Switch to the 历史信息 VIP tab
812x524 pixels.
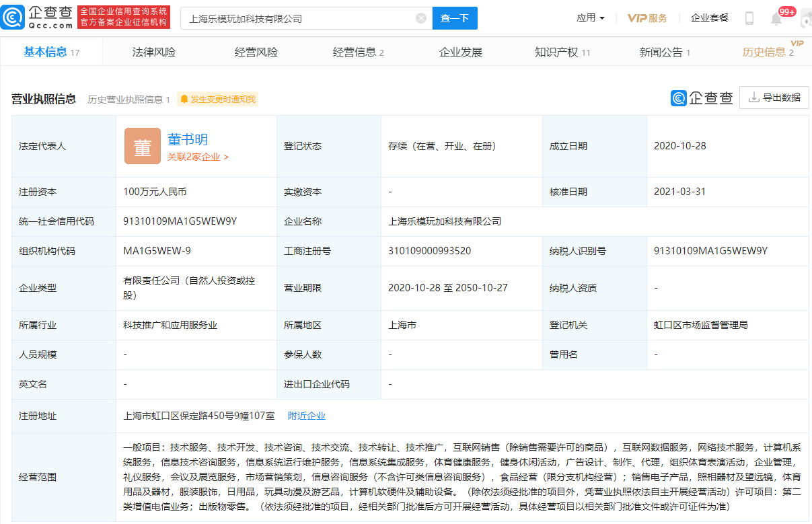pos(768,52)
